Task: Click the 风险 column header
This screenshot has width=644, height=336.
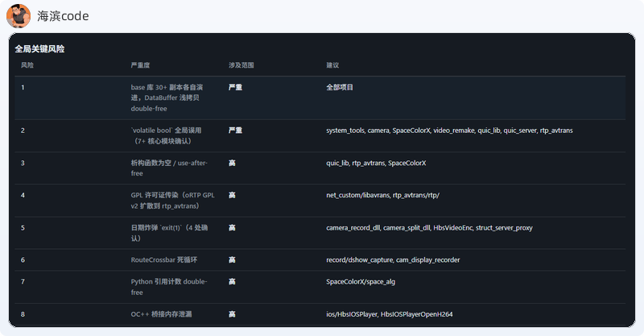Action: pyautogui.click(x=27, y=65)
